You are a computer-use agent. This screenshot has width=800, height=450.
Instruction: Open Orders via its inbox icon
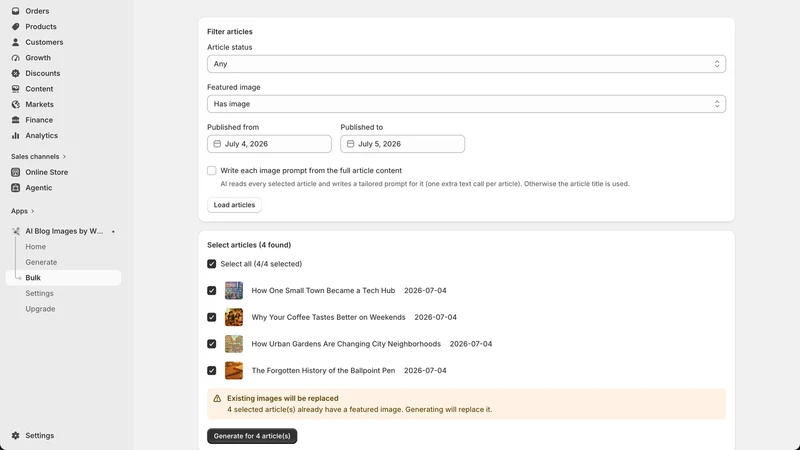15,11
